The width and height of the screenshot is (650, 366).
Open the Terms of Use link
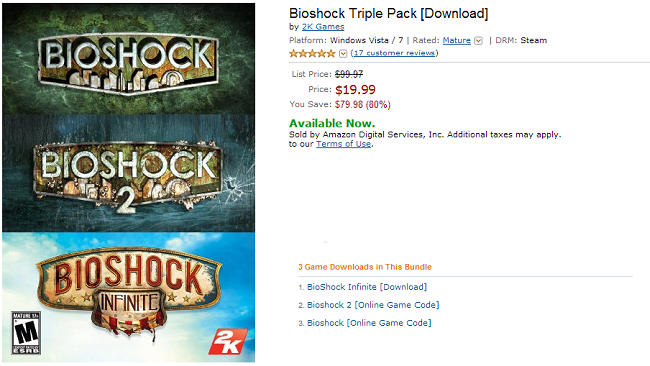coord(343,144)
